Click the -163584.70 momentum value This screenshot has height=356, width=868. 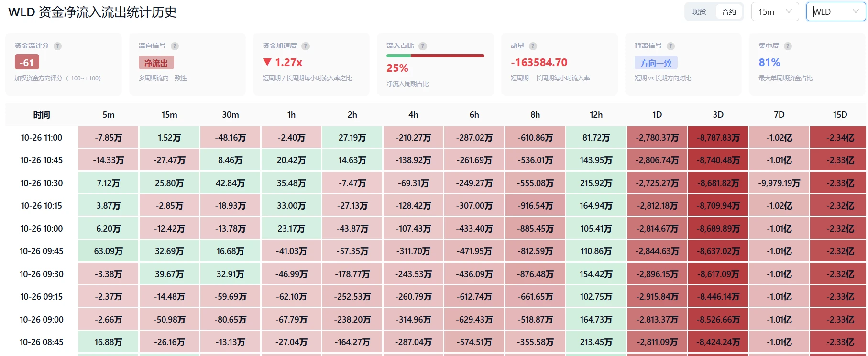tap(539, 63)
